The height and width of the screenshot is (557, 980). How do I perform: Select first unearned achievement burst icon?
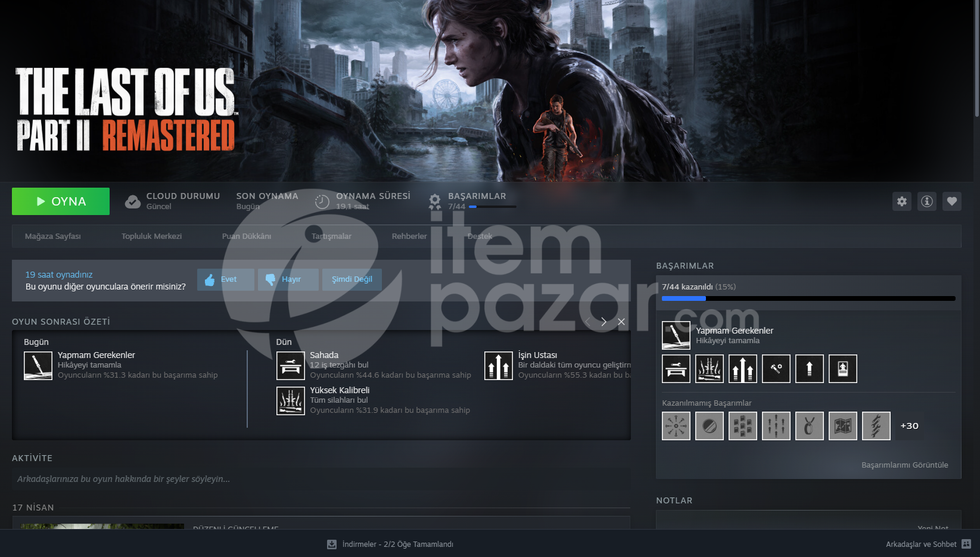point(676,426)
